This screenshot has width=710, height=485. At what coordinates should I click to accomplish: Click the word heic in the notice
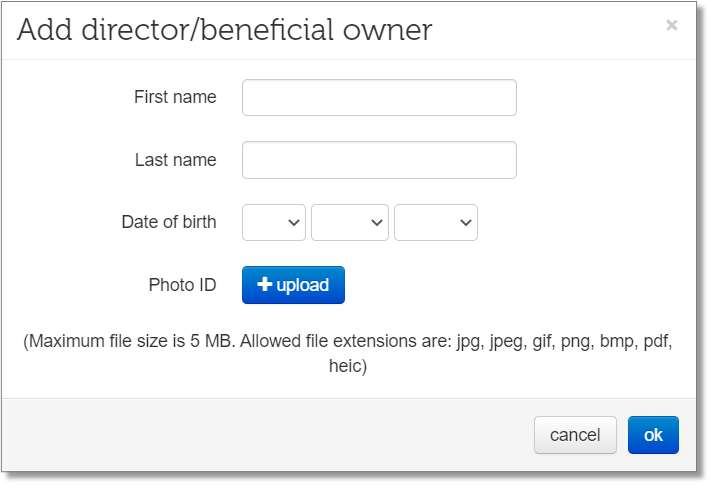345,366
